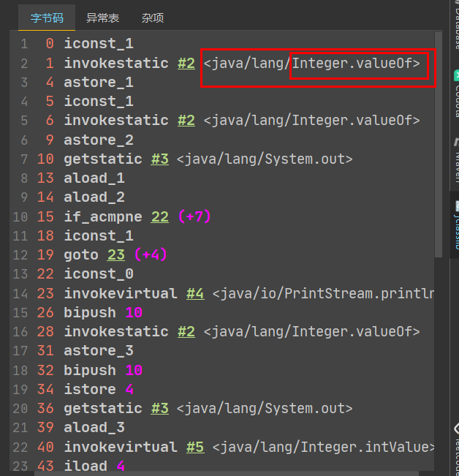Open the Maven side panel
The width and height of the screenshot is (459, 476).
tap(456, 161)
